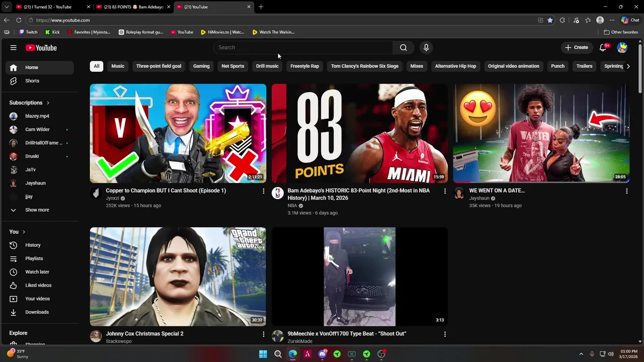Open Downloads in the sidebar
Viewport: 644px width, 362px height.
coord(40,312)
